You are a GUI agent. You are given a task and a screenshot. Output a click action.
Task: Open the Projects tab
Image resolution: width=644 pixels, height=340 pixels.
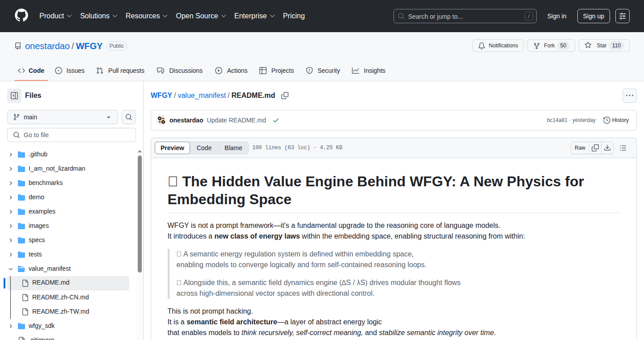pos(277,71)
